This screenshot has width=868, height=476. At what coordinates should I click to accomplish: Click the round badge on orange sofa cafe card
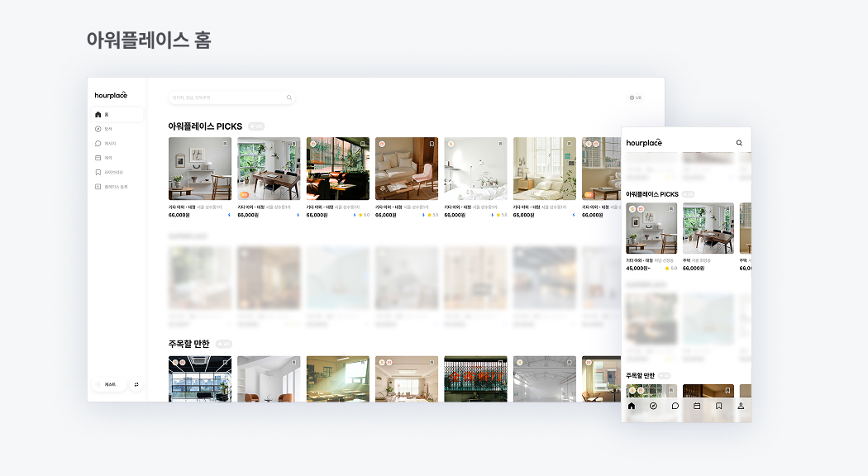click(312, 144)
